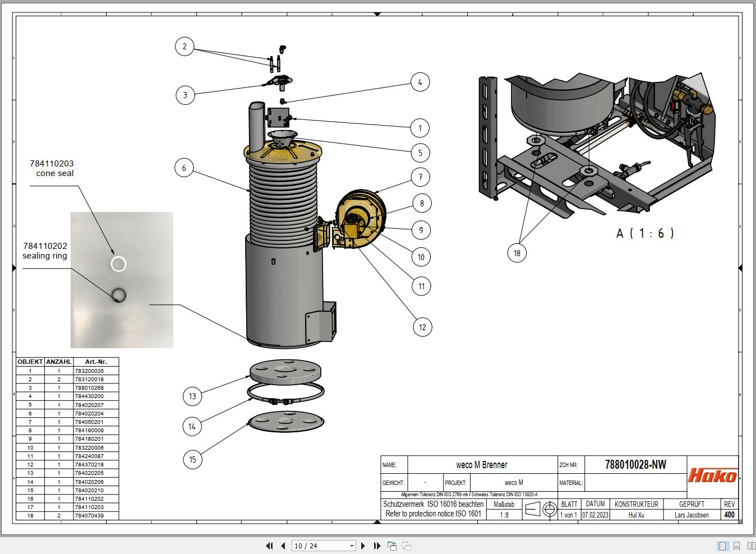Open the page number dropdown arrow
Viewport: 756px width, 554px height.
[x=352, y=546]
